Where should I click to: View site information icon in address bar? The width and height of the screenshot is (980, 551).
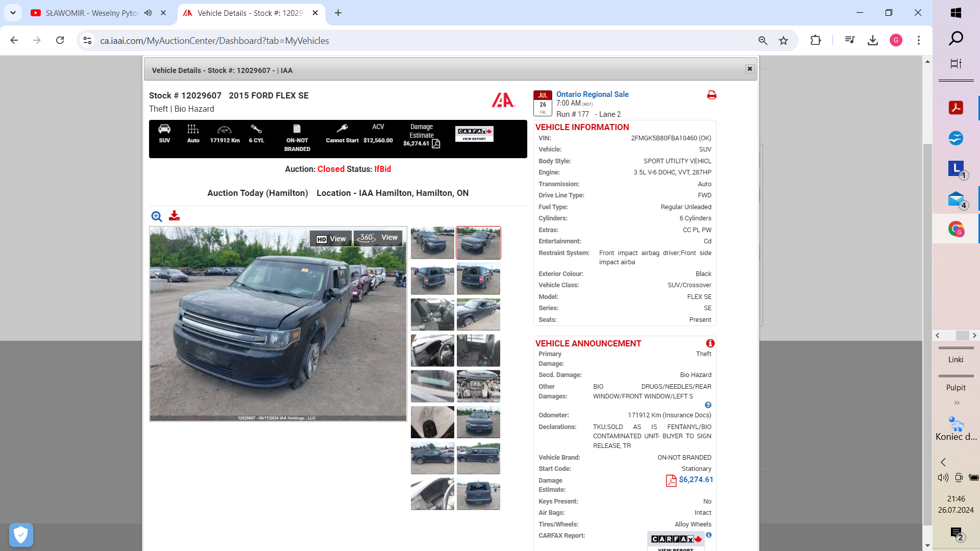coord(87,40)
